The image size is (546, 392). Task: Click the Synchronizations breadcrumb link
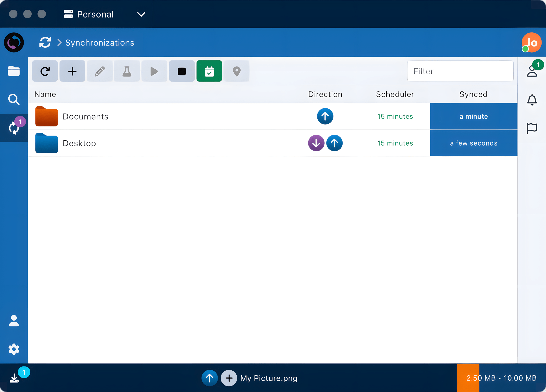(100, 43)
